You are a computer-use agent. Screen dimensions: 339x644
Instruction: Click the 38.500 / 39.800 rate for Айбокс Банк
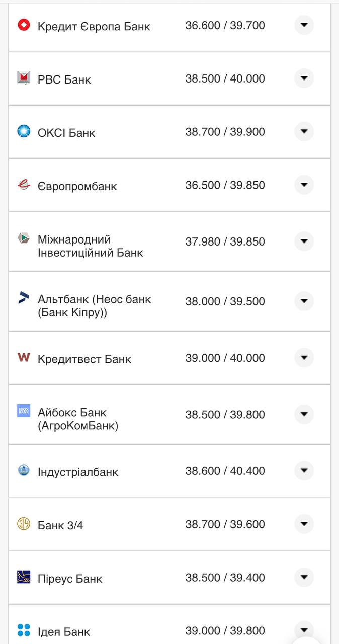pyautogui.click(x=225, y=414)
